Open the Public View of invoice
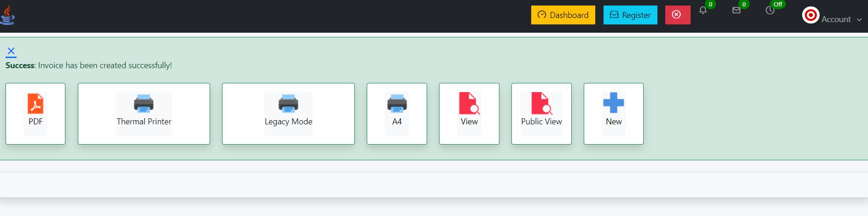Image resolution: width=868 pixels, height=216 pixels. coord(541,113)
